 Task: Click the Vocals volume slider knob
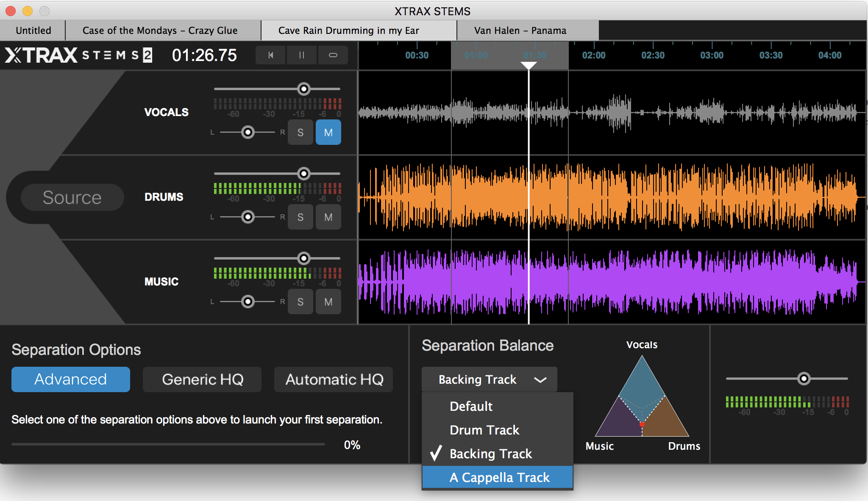coord(303,89)
